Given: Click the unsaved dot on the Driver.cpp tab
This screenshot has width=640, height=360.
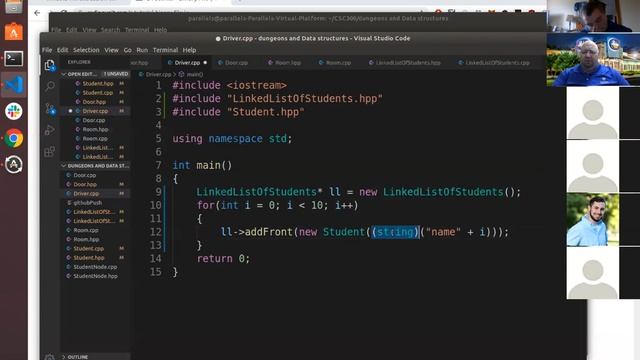Looking at the screenshot, I should [205, 62].
